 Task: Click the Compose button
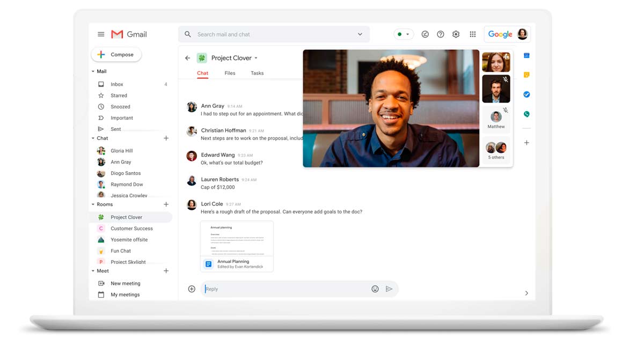pos(116,55)
